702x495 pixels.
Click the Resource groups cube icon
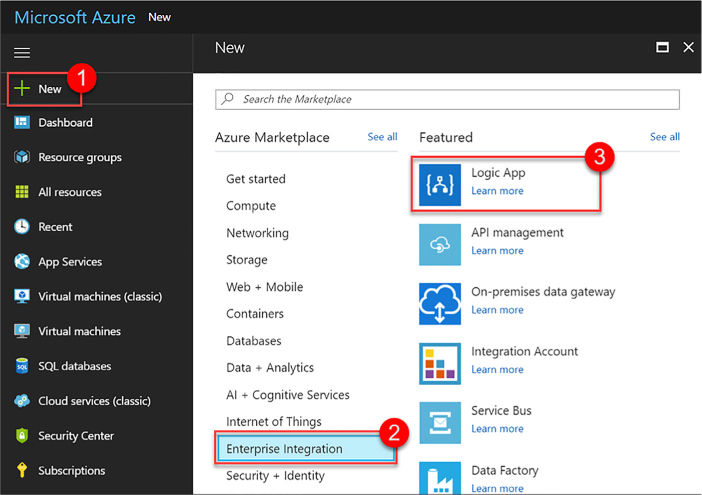[x=21, y=157]
